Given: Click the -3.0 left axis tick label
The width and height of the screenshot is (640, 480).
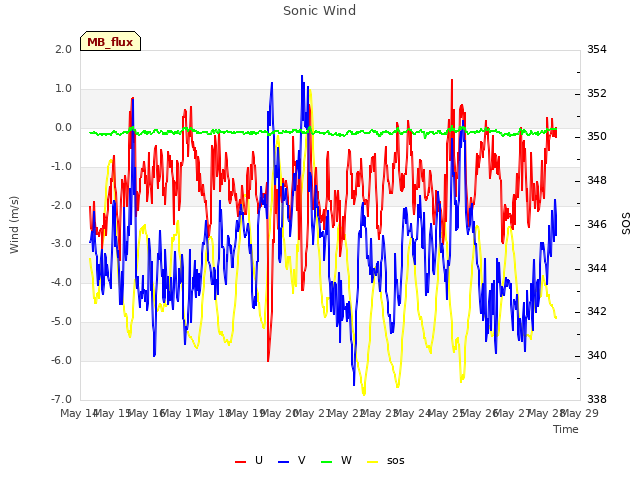Looking at the screenshot, I should 61,244.
